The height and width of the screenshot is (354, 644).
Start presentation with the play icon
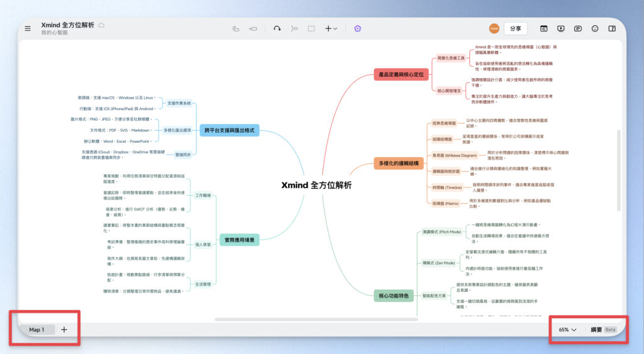point(560,29)
